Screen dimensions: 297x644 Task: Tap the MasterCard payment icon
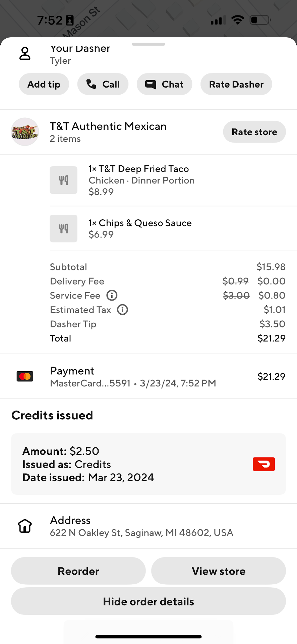click(25, 376)
